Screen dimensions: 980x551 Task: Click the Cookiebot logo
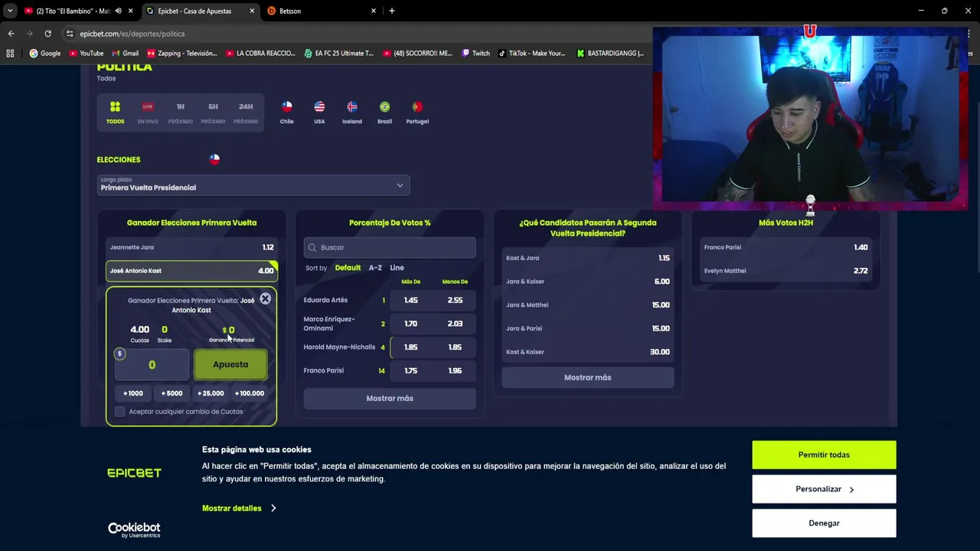134,530
